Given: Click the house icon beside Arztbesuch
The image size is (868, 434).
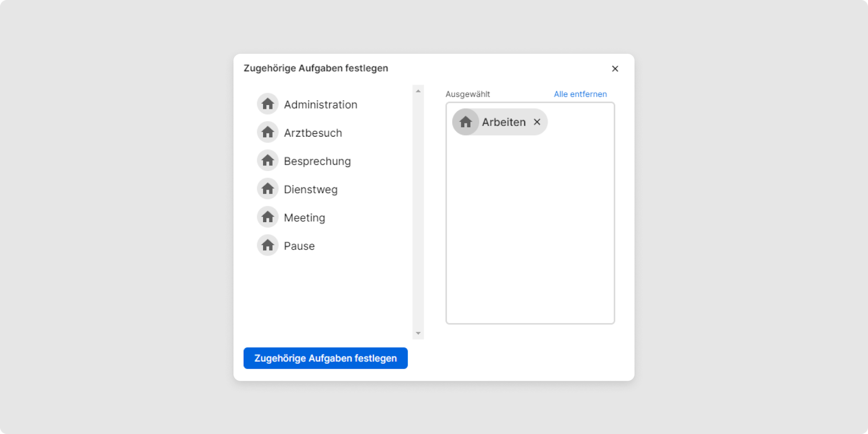Looking at the screenshot, I should coord(268,132).
